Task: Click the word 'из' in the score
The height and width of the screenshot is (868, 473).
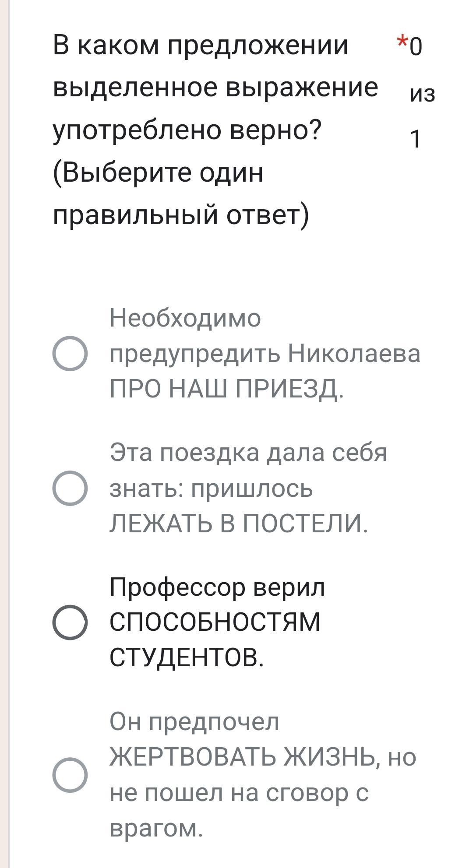Action: [422, 93]
